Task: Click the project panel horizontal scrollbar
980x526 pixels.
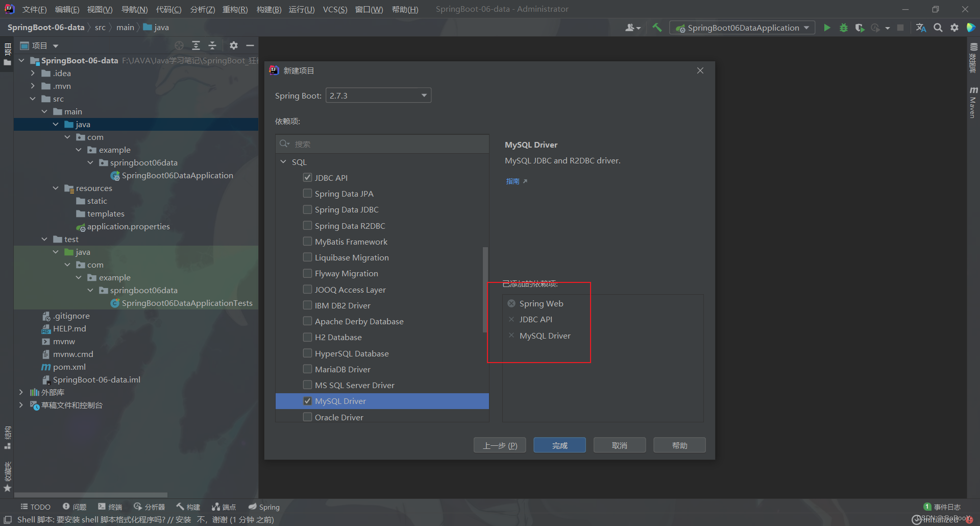Action: 91,495
